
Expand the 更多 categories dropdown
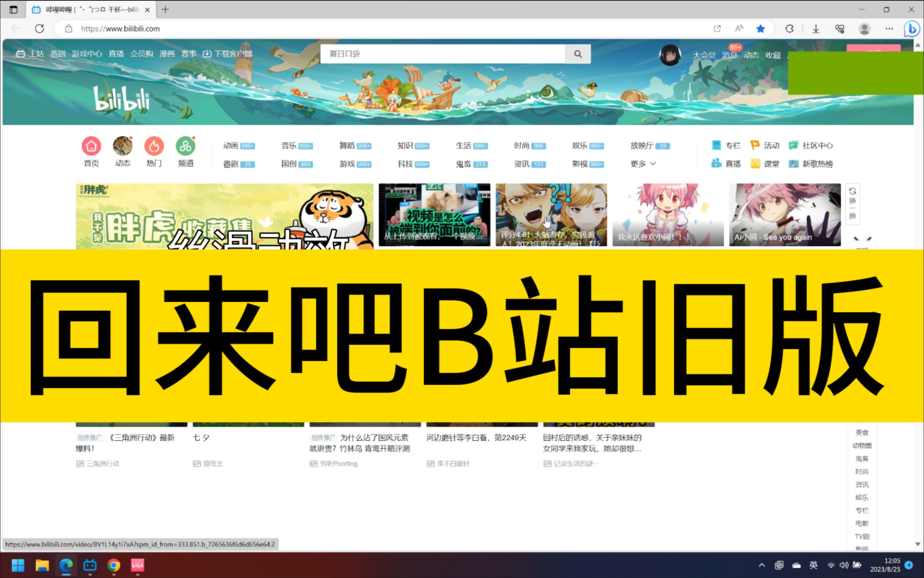pos(643,164)
